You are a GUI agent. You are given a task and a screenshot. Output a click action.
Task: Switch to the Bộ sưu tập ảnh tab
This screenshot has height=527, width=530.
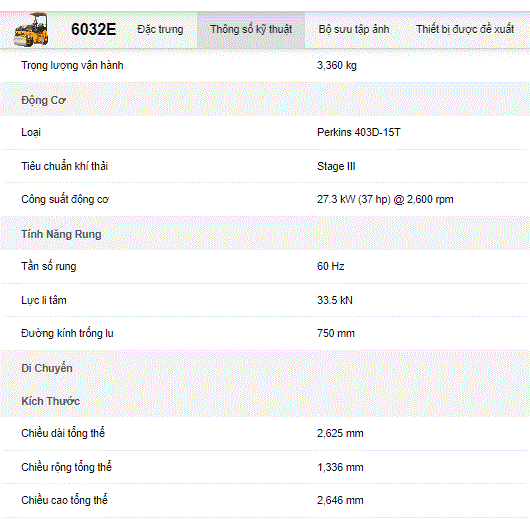pyautogui.click(x=354, y=29)
